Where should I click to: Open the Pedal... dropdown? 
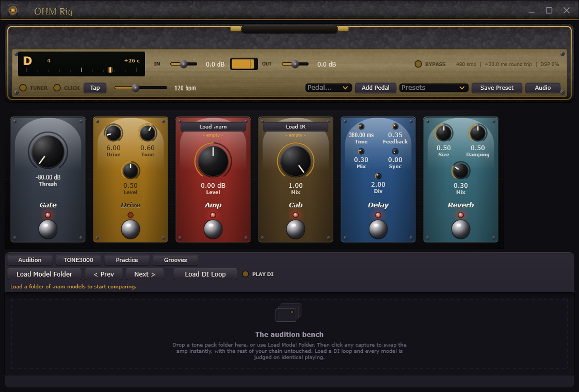tap(328, 88)
